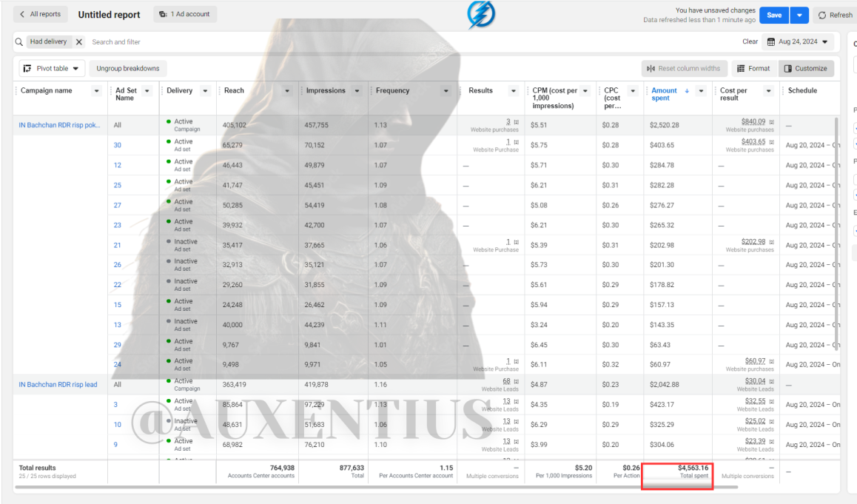Click the 877,633 total impressions cell
Image resolution: width=857 pixels, height=504 pixels.
click(x=333, y=471)
